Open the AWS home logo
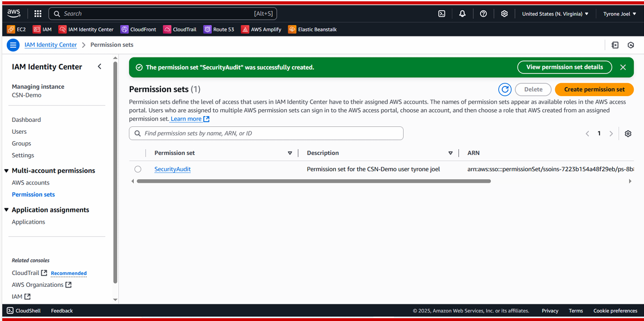This screenshot has height=321, width=644. [14, 14]
